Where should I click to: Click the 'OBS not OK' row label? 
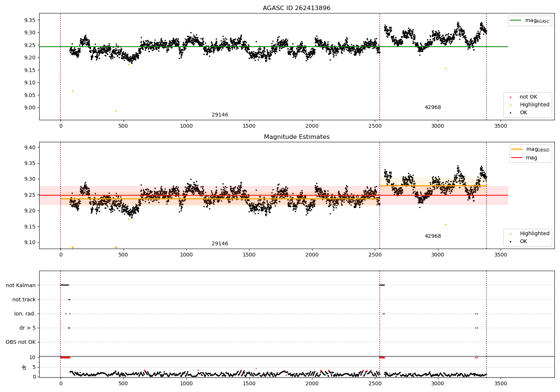click(21, 342)
